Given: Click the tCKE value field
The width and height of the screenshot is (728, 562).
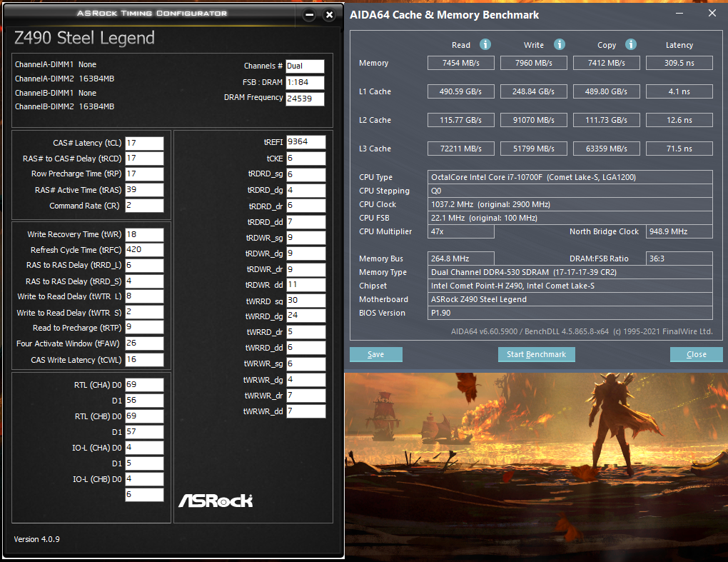Looking at the screenshot, I should click(306, 159).
